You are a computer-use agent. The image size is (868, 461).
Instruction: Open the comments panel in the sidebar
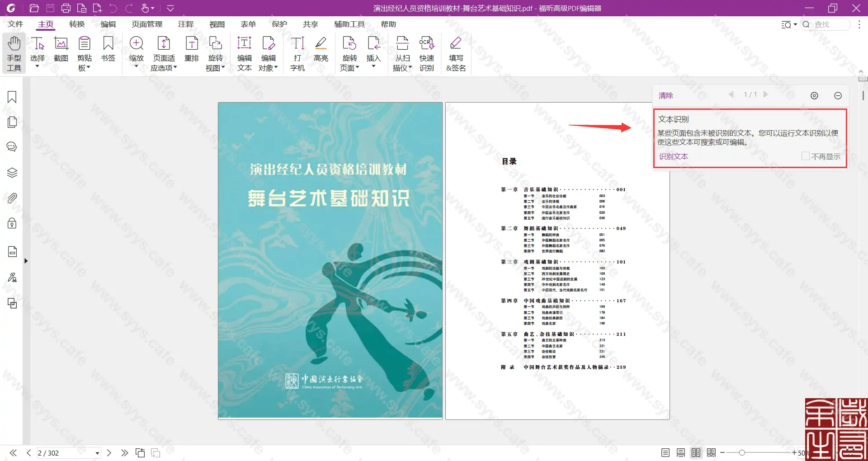coord(12,146)
